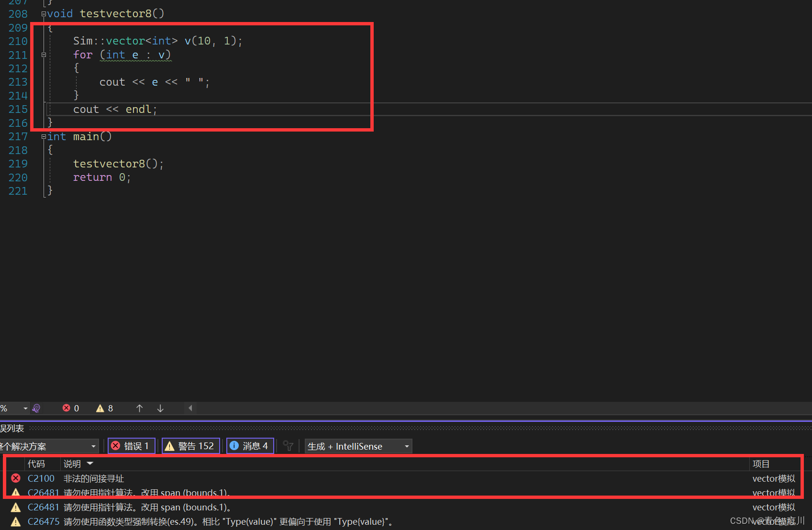Select the C26475 函数类型强制转换 warning description
The width and height of the screenshot is (812, 530).
(x=229, y=521)
